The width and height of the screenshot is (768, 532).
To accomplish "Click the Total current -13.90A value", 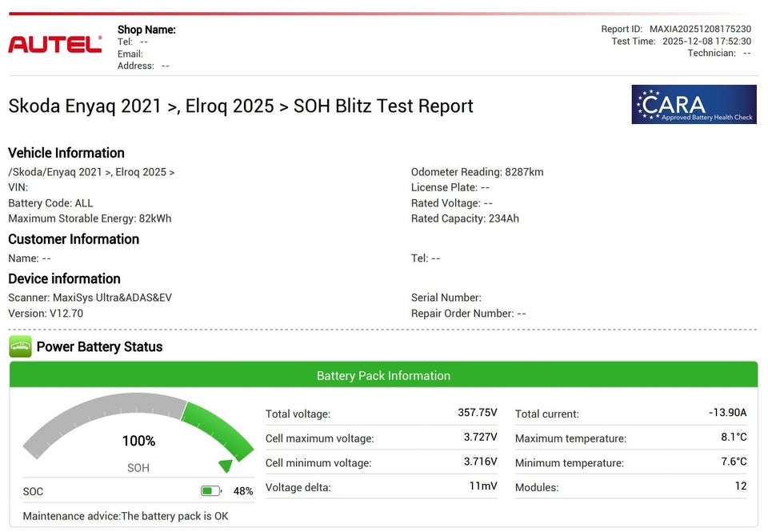I will [727, 413].
